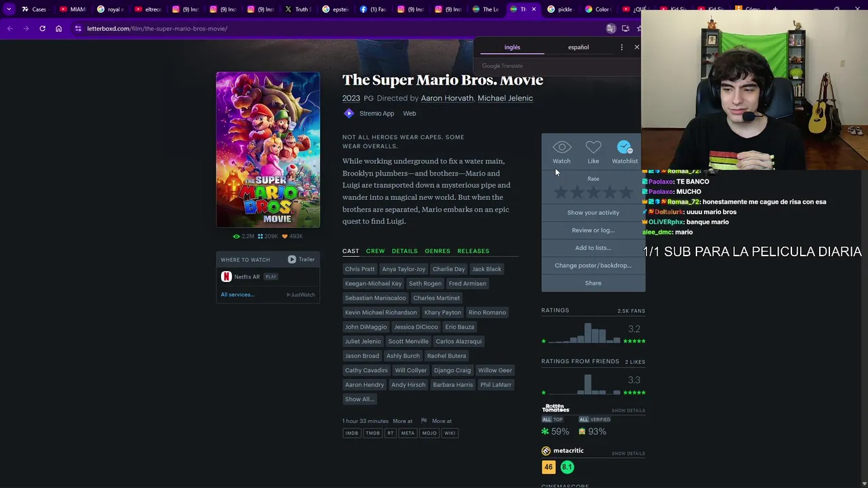This screenshot has height=488, width=868.
Task: Like the film with the heart icon
Action: tap(593, 147)
